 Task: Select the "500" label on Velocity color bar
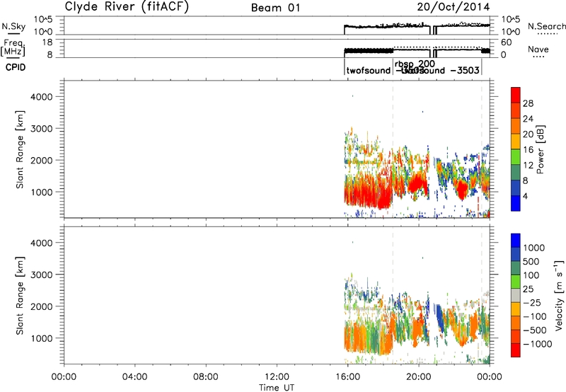(x=531, y=261)
